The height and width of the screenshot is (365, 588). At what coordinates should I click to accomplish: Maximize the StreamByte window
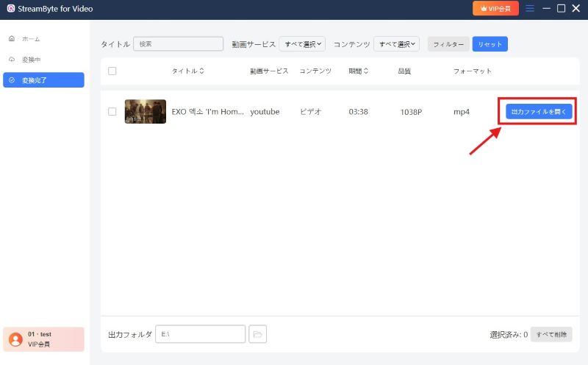(x=561, y=8)
